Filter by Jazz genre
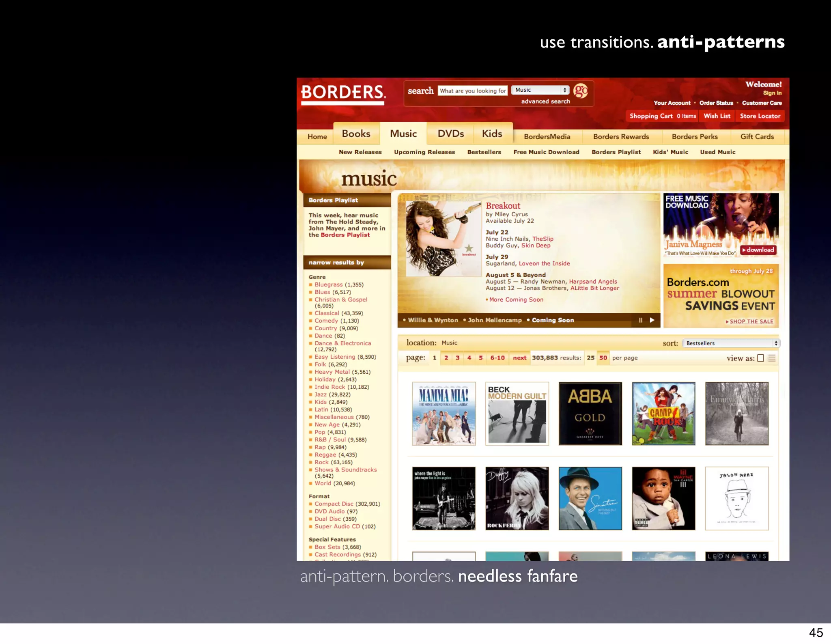The width and height of the screenshot is (831, 644). (x=320, y=394)
